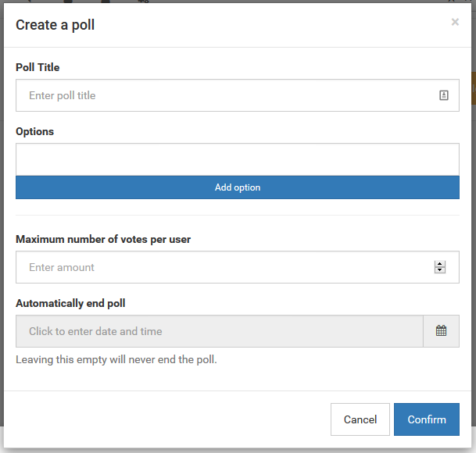Open the calendar date picker icon
This screenshot has width=476, height=453.
441,331
